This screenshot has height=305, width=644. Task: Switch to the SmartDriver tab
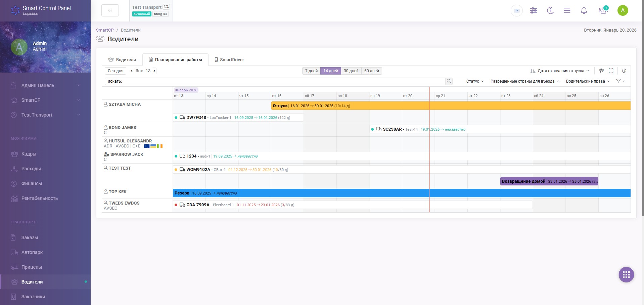point(229,59)
